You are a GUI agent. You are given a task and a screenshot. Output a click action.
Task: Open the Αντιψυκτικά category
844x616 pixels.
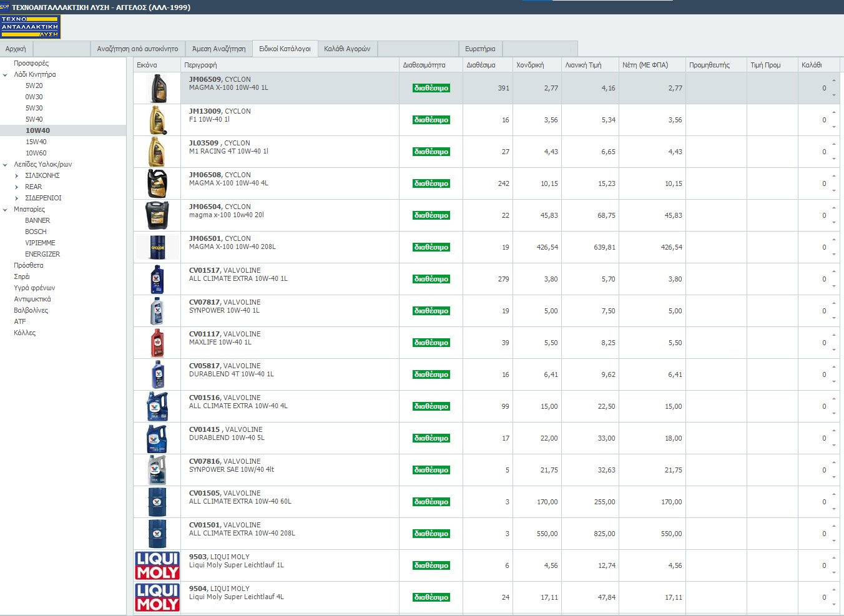coord(32,299)
